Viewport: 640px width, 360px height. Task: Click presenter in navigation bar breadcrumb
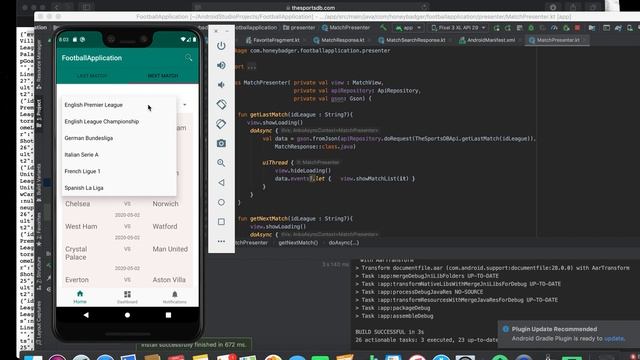(x=299, y=28)
